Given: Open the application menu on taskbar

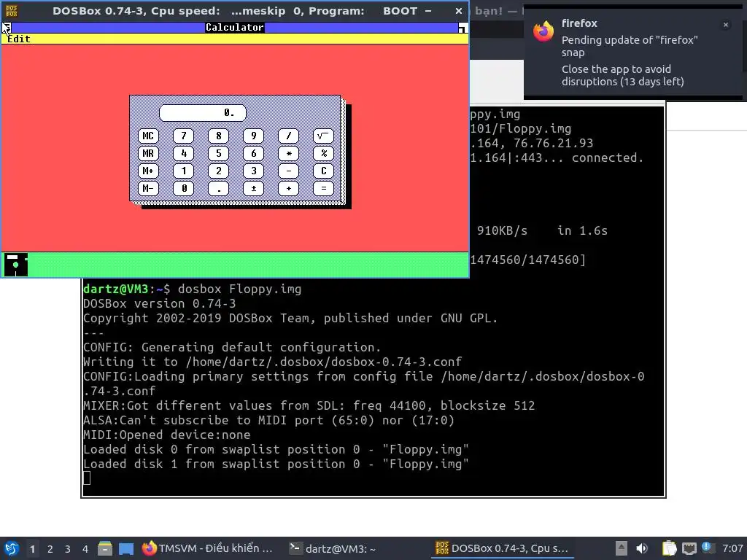Looking at the screenshot, I should click(12, 548).
